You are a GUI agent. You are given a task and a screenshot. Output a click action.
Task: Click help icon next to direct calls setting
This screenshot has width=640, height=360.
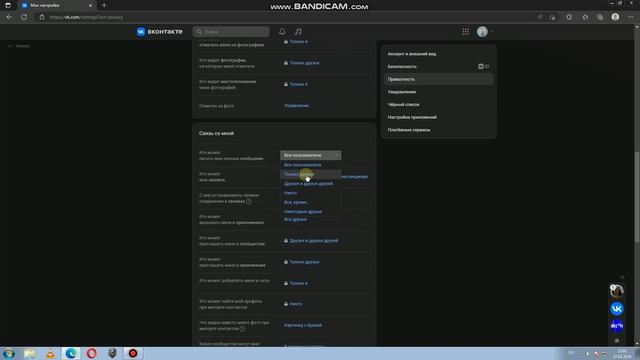(x=249, y=202)
